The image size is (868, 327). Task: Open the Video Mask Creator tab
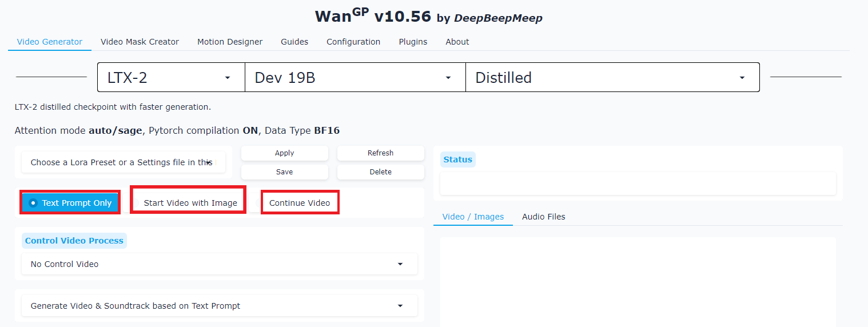click(x=140, y=42)
